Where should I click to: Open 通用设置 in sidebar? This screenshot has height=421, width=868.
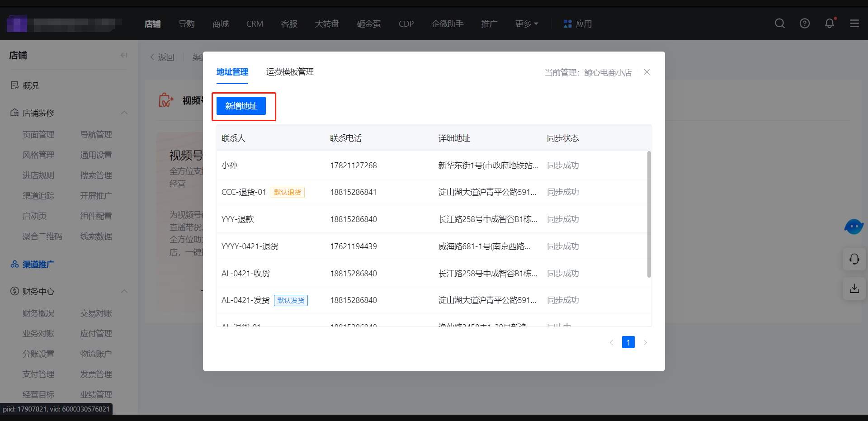96,155
